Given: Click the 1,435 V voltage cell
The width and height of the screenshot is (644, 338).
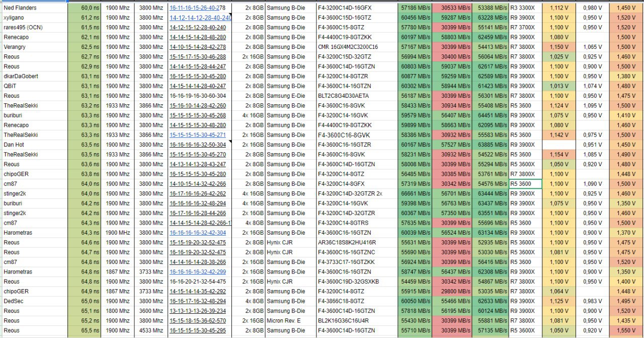Looking at the screenshot, I should 626,320.
